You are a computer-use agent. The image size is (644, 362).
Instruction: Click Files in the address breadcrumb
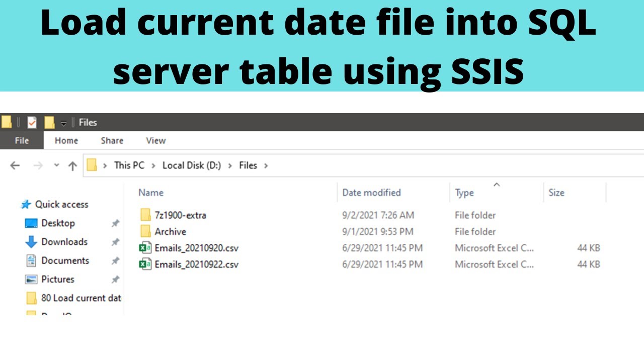[248, 165]
